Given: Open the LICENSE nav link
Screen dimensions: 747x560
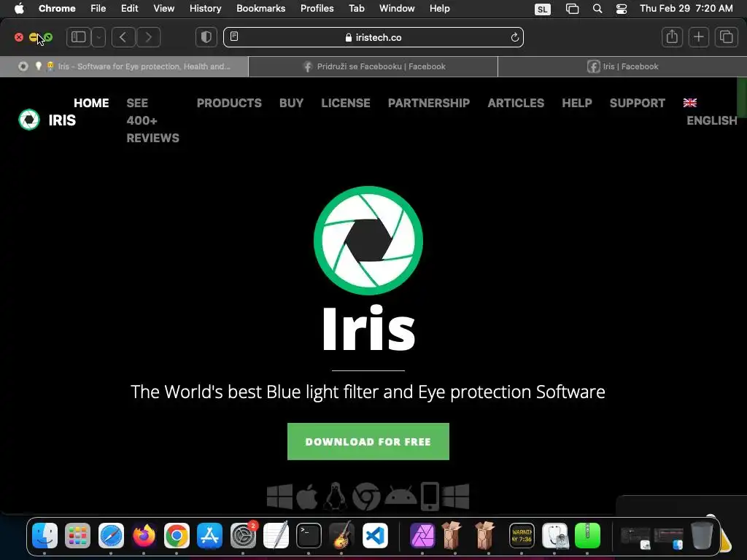Looking at the screenshot, I should (345, 103).
